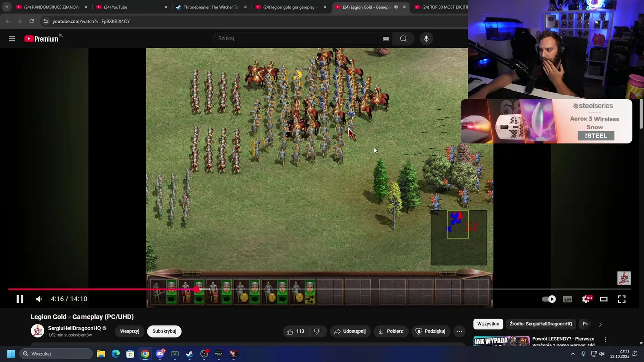Go to YouTube Premium home logo
Viewport: 644px width, 362px height.
[x=41, y=39]
